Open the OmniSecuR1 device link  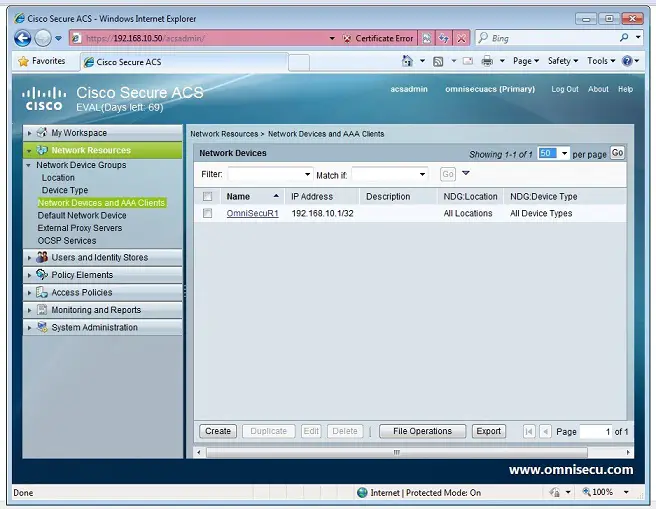(x=252, y=213)
